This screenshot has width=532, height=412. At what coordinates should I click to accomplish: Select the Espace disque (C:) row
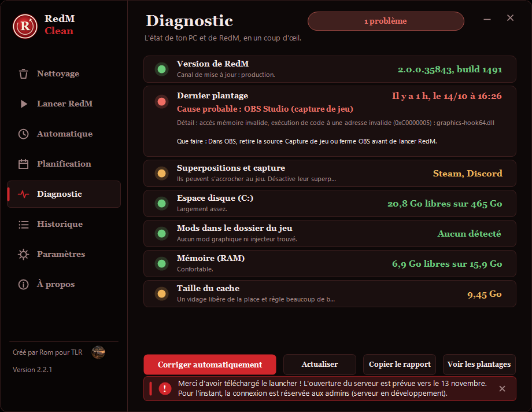(x=330, y=204)
